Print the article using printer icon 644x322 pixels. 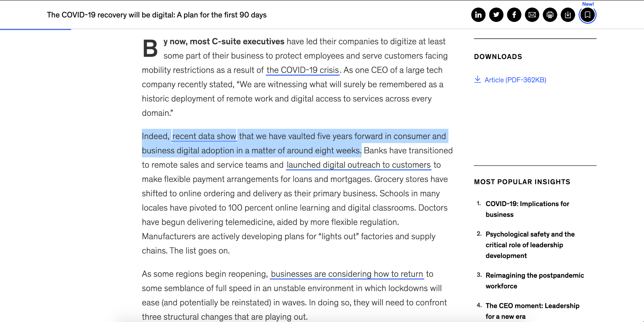(x=550, y=15)
